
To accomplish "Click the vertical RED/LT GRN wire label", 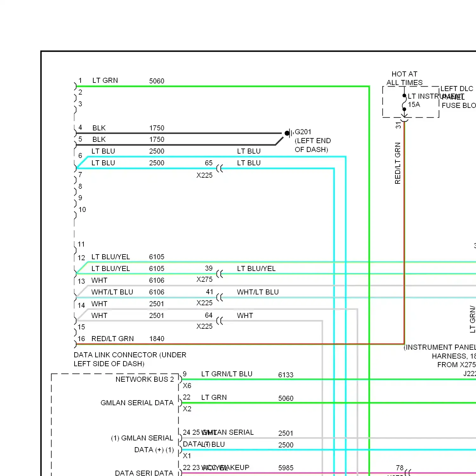I will [x=398, y=163].
